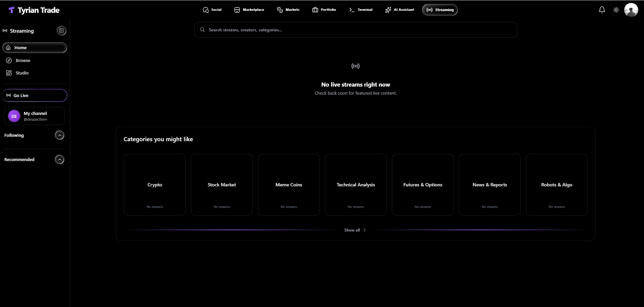Launch the AI Assistant
Image resolution: width=644 pixels, height=307 pixels.
400,10
